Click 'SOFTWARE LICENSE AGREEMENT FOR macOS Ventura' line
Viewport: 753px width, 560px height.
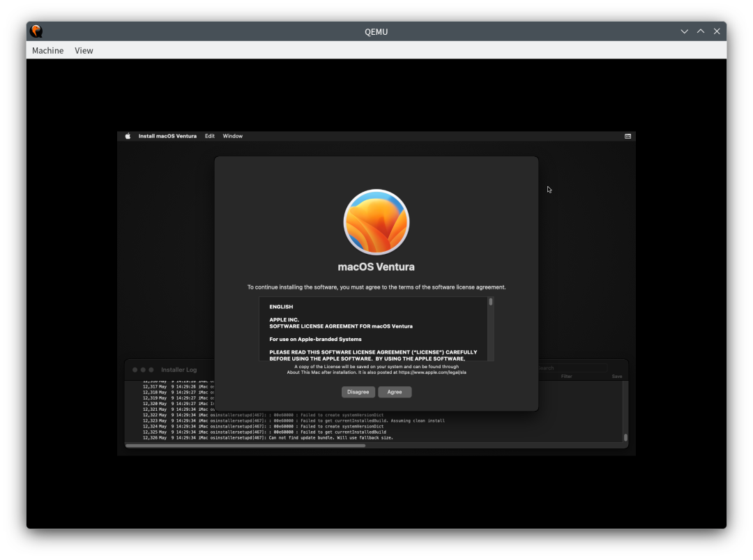[341, 326]
